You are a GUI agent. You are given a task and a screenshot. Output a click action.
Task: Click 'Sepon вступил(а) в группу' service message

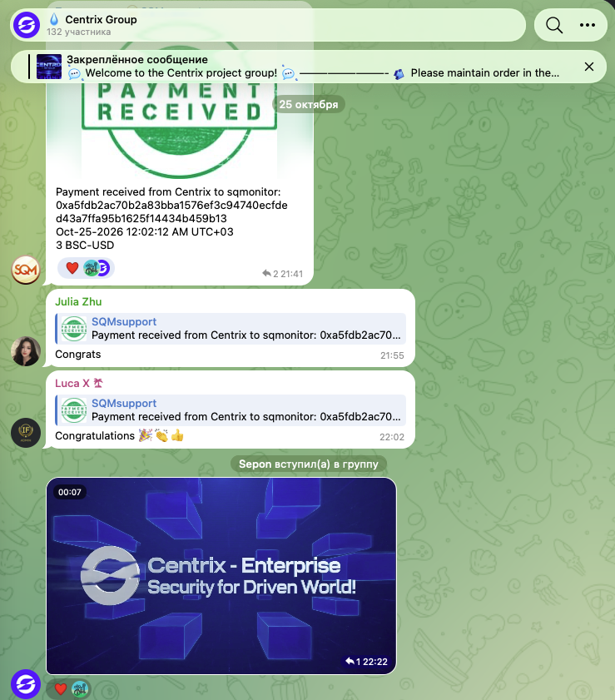[309, 464]
